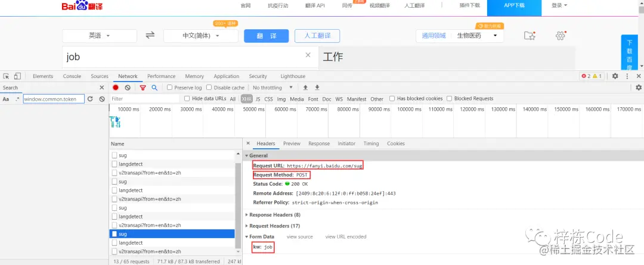Open network settings gear icon
Screen dimensions: 644x265
[638, 88]
